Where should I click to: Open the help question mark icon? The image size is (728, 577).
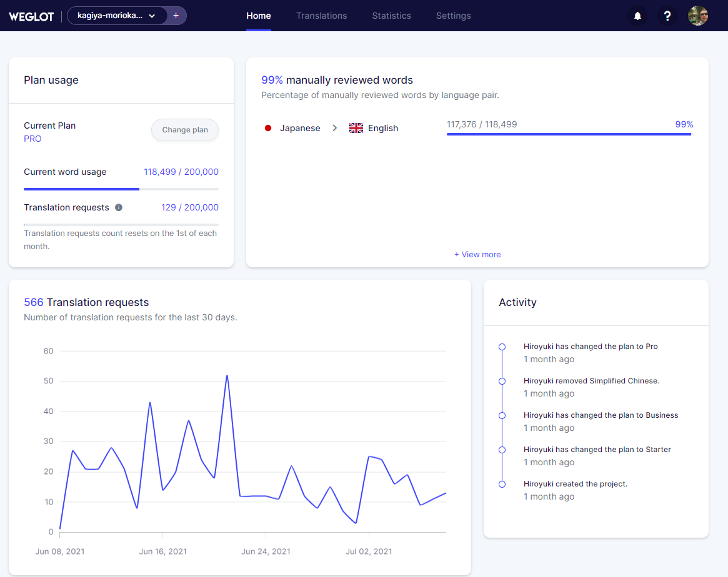(667, 16)
